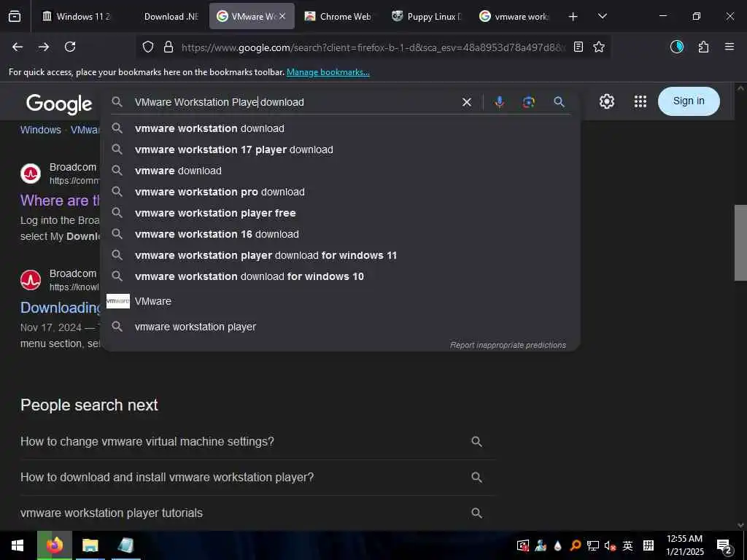Switch to the Puppy Linux tab

click(x=427, y=16)
